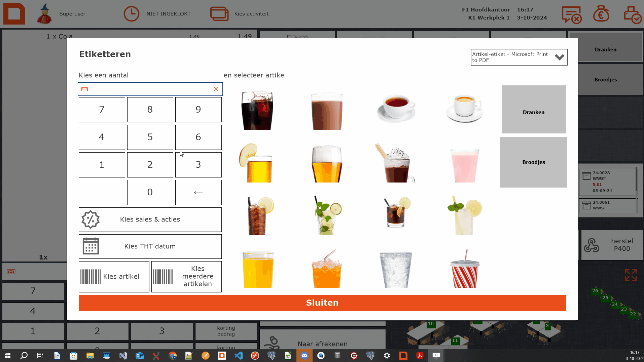Image resolution: width=644 pixels, height=362 pixels.
Task: Open File Explorer from taskbar
Action: [x=90, y=356]
